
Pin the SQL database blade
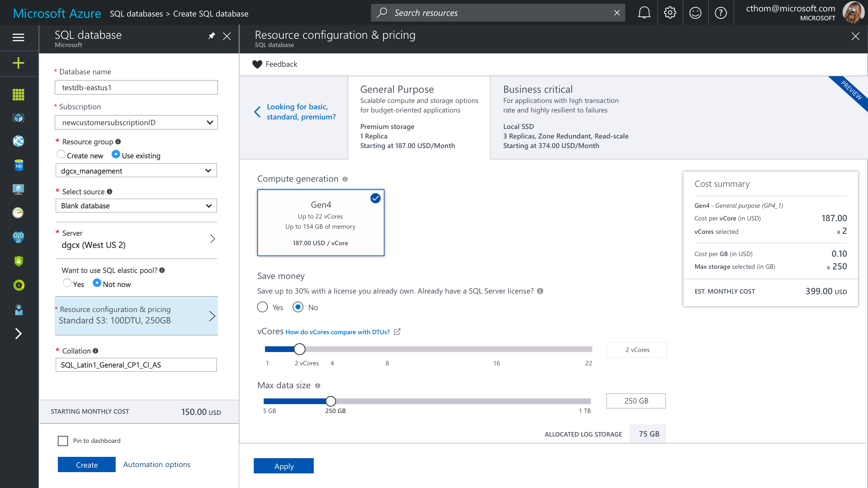(211, 36)
